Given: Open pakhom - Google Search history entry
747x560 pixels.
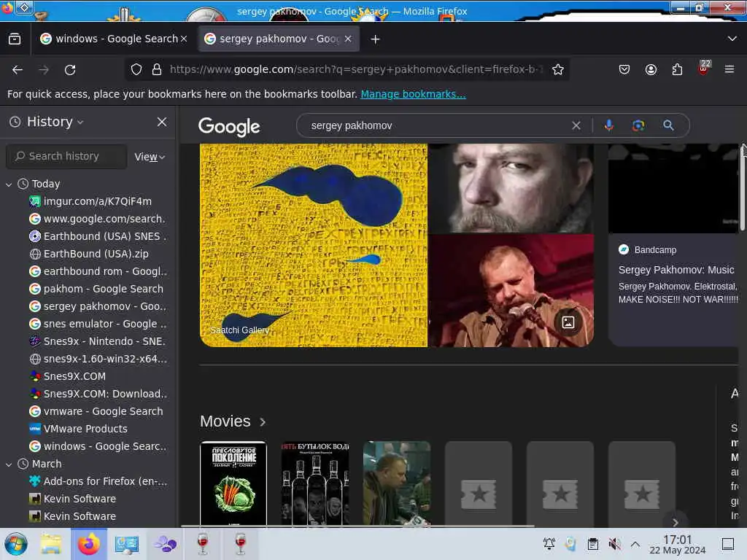Looking at the screenshot, I should pyautogui.click(x=98, y=289).
